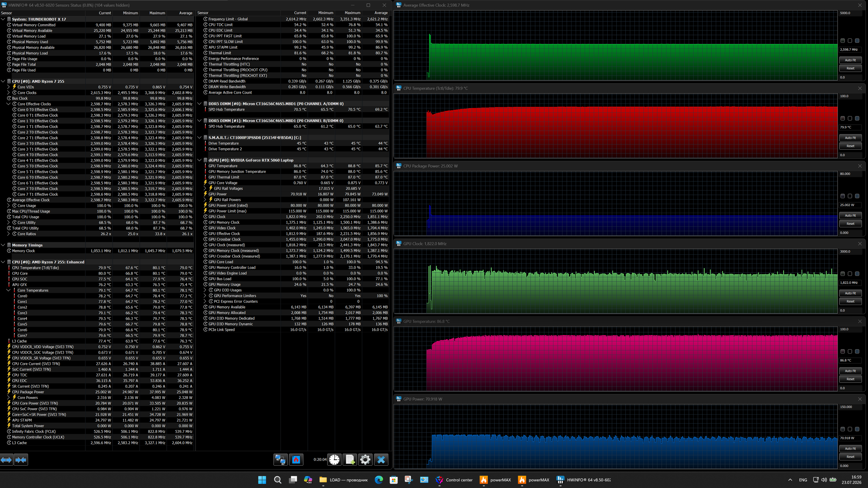Toggle middle square in CPU Package Power graph
868x488 pixels.
click(x=850, y=196)
